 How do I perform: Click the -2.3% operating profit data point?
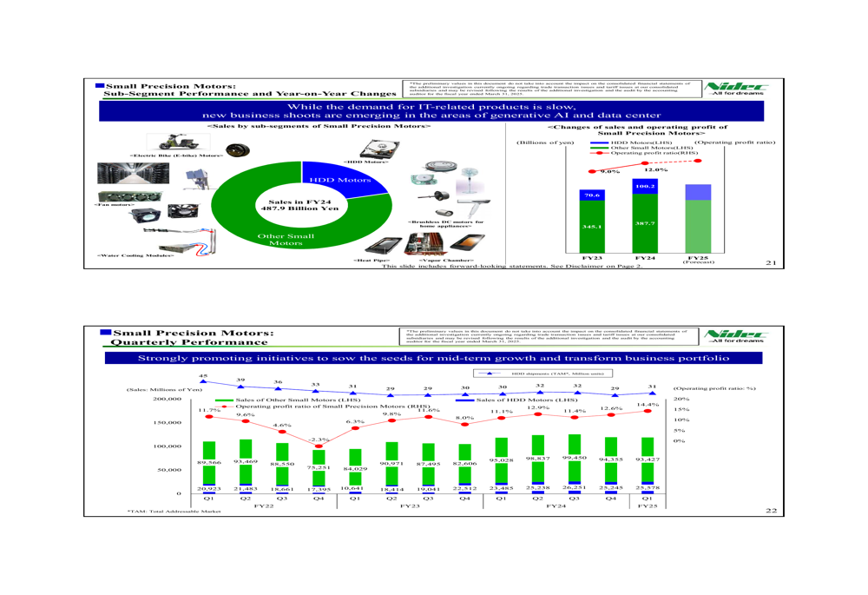tap(319, 446)
